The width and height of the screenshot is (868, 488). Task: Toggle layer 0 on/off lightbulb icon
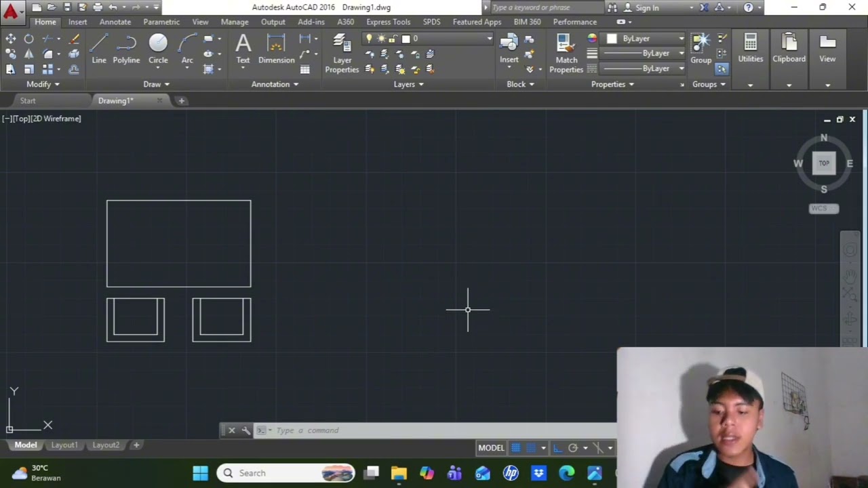(369, 39)
